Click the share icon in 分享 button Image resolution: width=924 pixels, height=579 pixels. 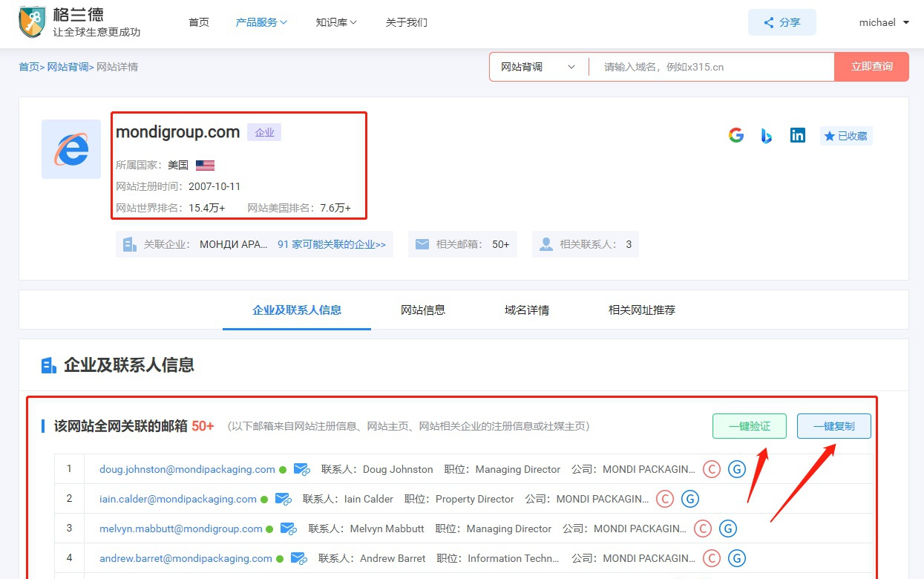point(769,22)
